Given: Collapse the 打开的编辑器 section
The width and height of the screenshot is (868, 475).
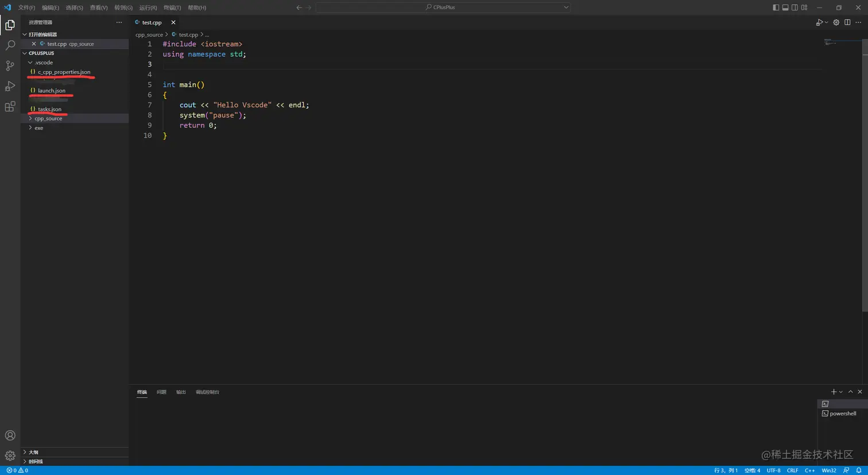Looking at the screenshot, I should click(x=75, y=34).
